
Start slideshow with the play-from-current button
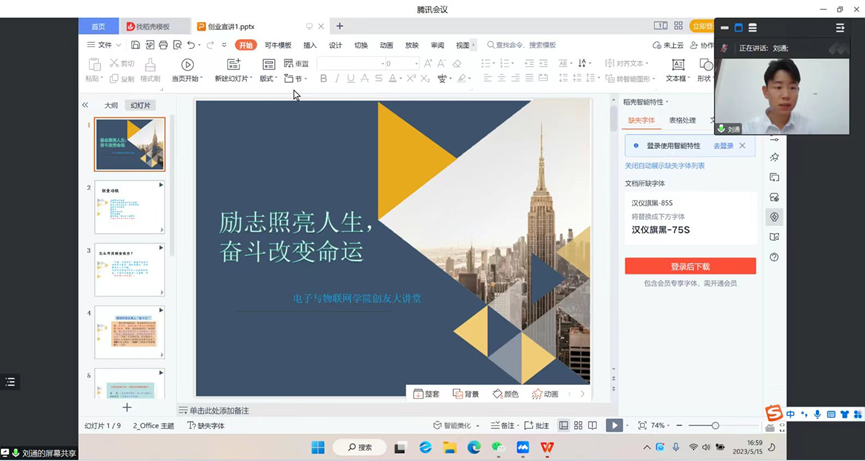(187, 65)
